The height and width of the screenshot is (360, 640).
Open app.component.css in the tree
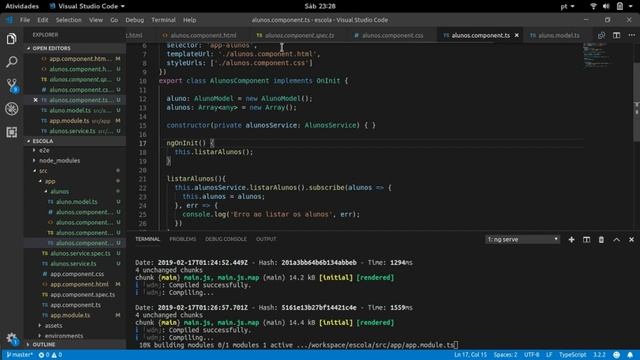click(75, 274)
